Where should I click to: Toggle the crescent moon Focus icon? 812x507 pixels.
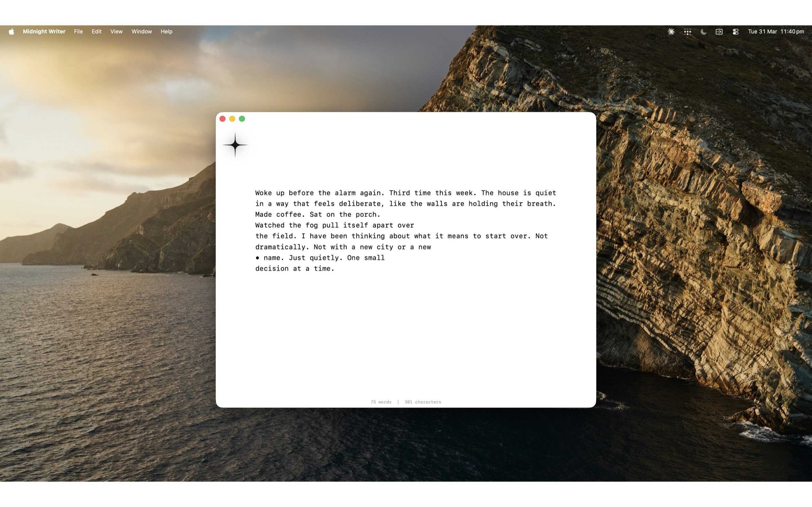703,32
